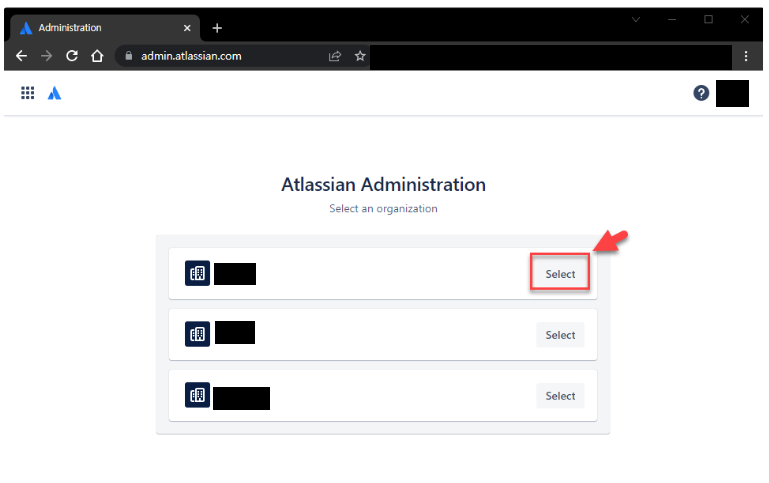769x483 pixels.
Task: Click the Atlassian Administration heading
Action: tap(384, 185)
